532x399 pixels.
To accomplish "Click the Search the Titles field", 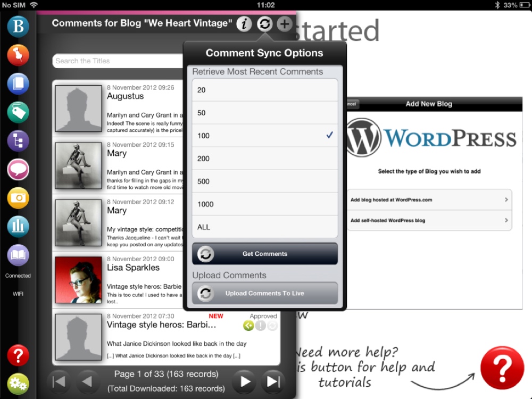I will tap(118, 61).
